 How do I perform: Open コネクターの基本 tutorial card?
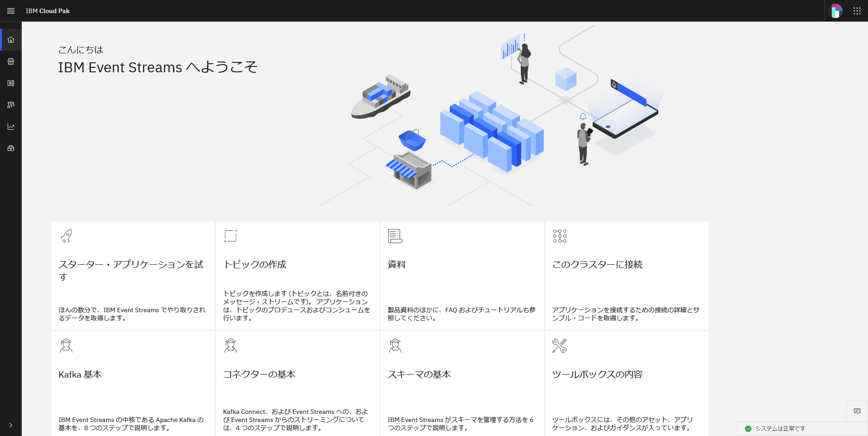297,384
